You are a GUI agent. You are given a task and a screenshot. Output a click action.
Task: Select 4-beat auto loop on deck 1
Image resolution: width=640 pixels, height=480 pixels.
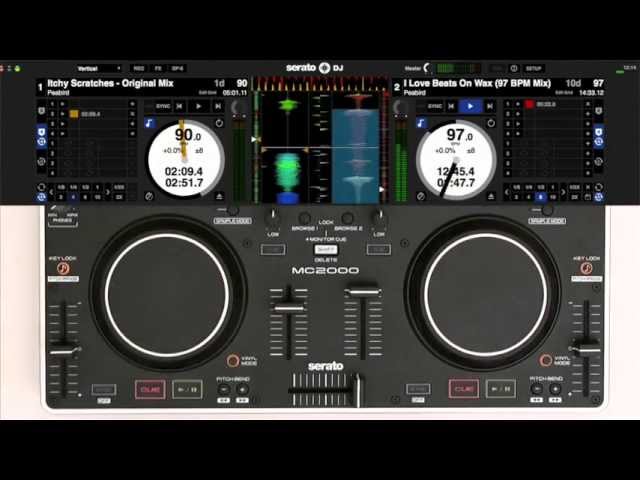(x=73, y=197)
